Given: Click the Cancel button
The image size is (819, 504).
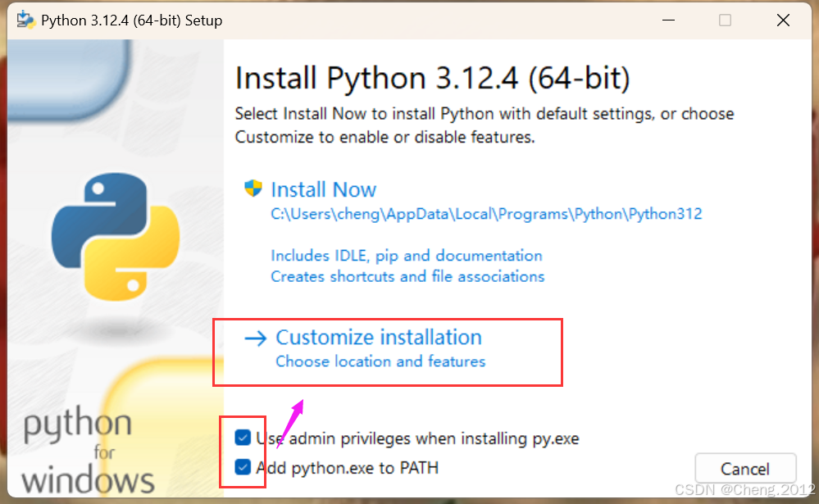Looking at the screenshot, I should pyautogui.click(x=745, y=468).
